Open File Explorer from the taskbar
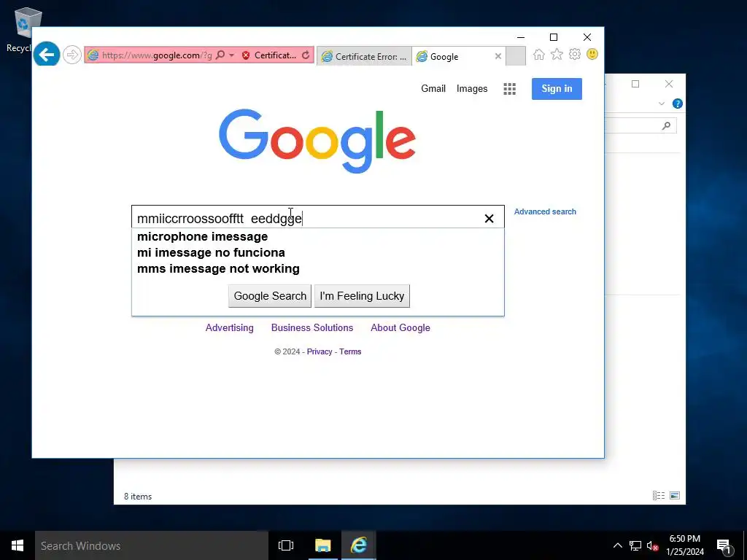The image size is (747, 560). [322, 545]
